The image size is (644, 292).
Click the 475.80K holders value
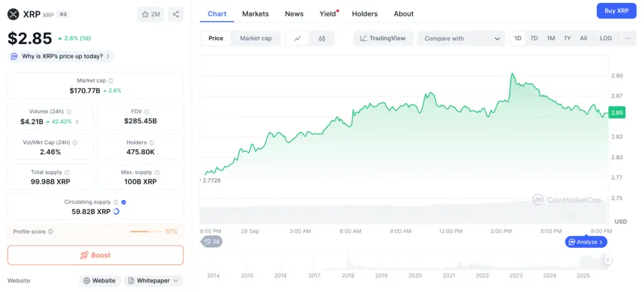coord(140,152)
